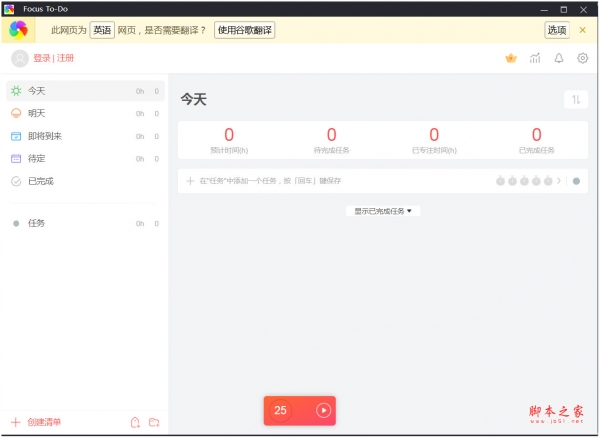Screen dimensions: 600x438
Task: Click the sunset icon beside 明天
Action: click(16, 114)
